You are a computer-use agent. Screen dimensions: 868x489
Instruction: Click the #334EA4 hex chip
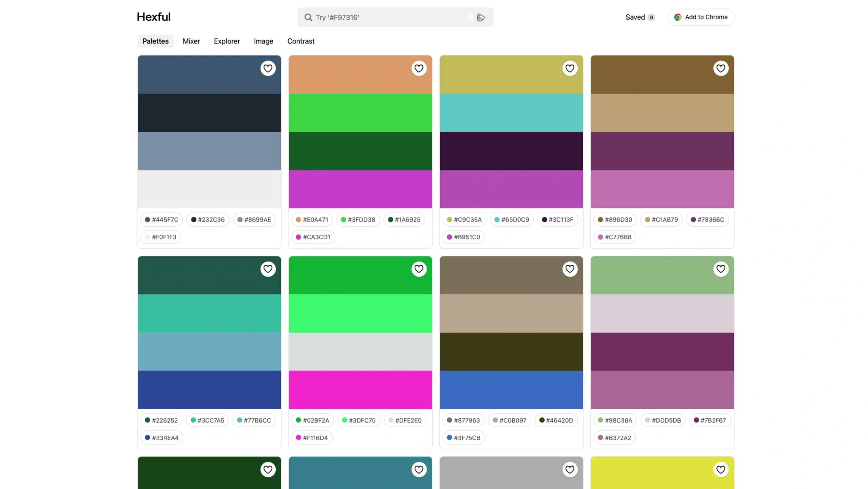162,438
